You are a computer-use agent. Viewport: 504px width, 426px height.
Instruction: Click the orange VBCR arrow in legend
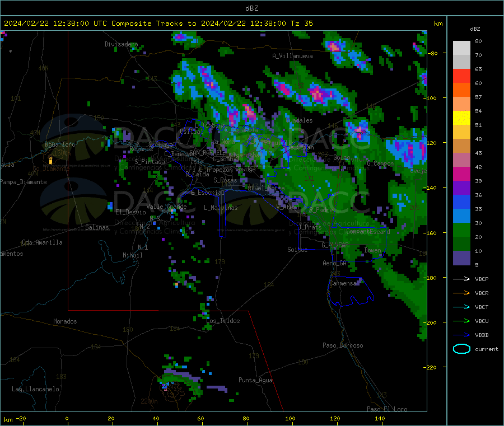461,293
